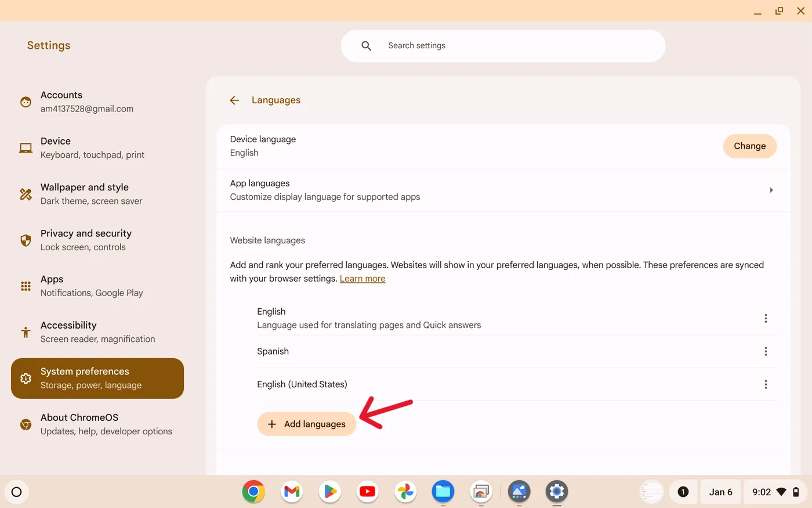Launch Play Store from the shelf
This screenshot has width=812, height=508.
coord(329,492)
